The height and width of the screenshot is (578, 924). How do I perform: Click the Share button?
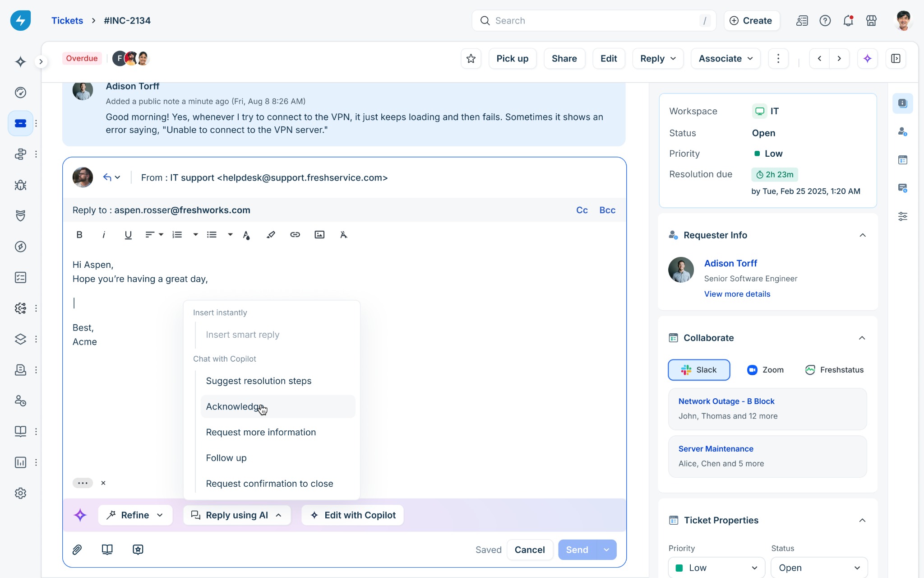pyautogui.click(x=564, y=59)
